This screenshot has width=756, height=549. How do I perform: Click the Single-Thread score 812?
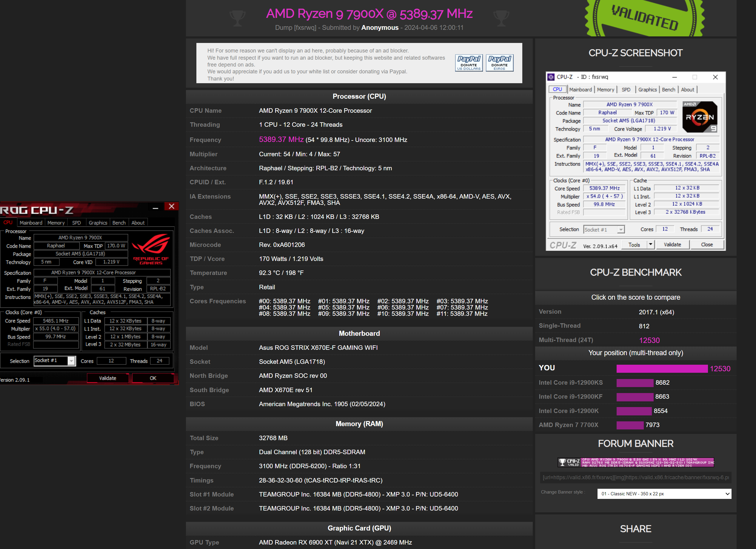coord(644,326)
